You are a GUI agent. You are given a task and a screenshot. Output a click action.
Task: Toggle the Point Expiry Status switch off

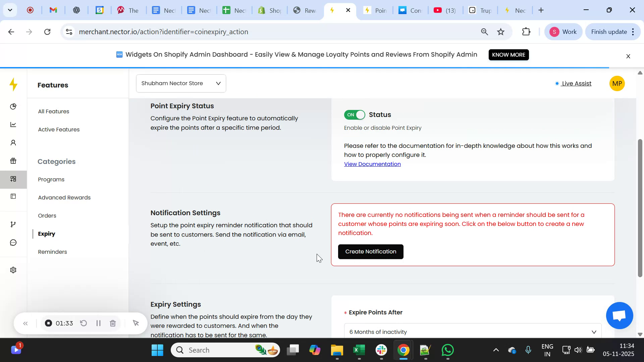(x=354, y=115)
